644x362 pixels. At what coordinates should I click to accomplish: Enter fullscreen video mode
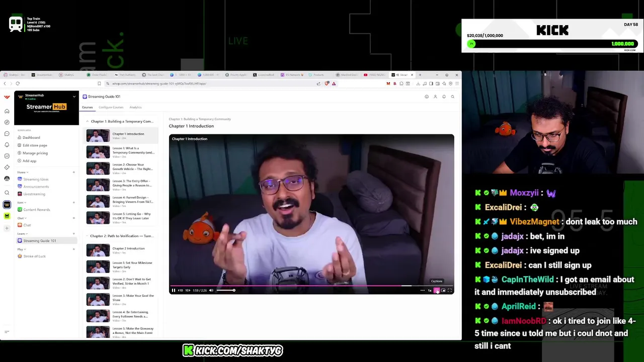coord(450,290)
